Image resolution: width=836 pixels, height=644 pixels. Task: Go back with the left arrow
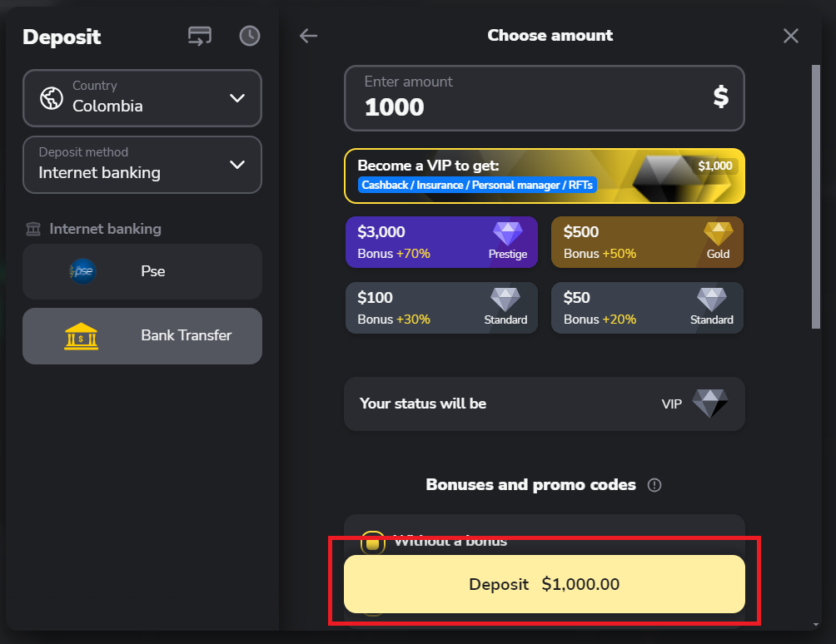(x=309, y=36)
